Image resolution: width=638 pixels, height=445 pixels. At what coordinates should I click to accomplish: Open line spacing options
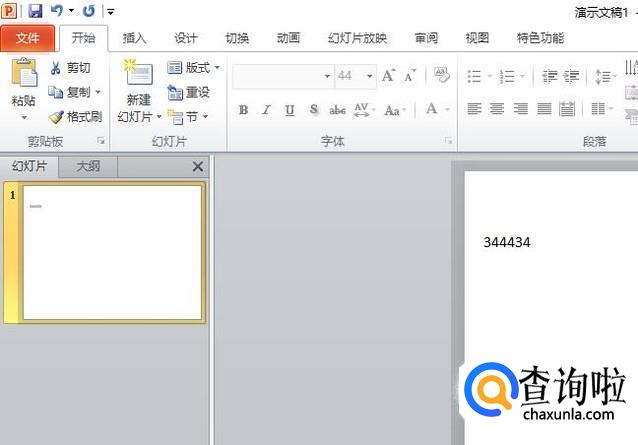[x=605, y=76]
